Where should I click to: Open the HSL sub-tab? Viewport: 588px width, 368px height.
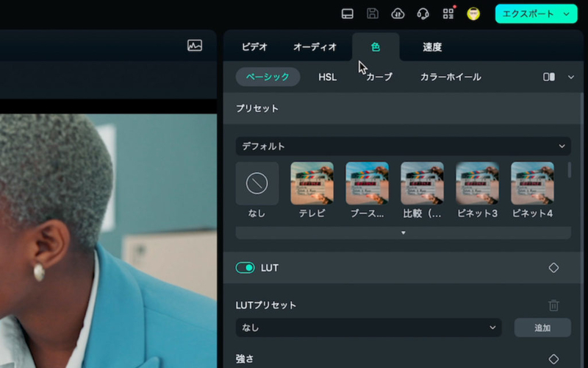327,77
